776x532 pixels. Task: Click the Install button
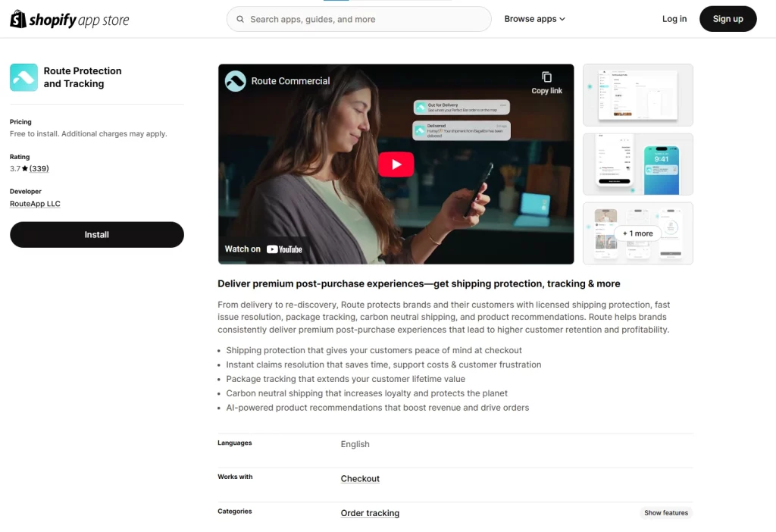point(97,235)
